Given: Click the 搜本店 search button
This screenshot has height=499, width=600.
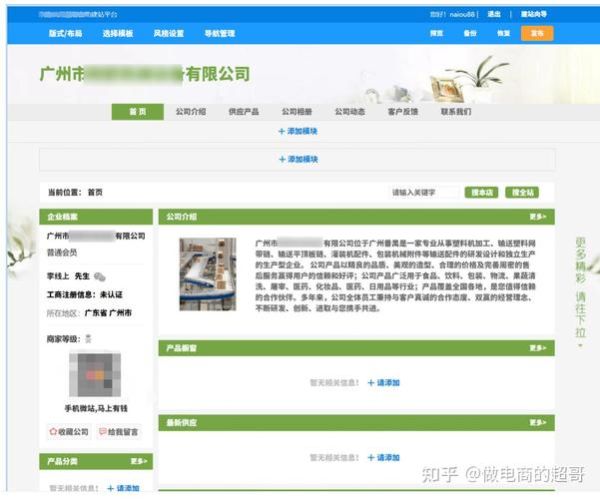Looking at the screenshot, I should click(x=481, y=192).
